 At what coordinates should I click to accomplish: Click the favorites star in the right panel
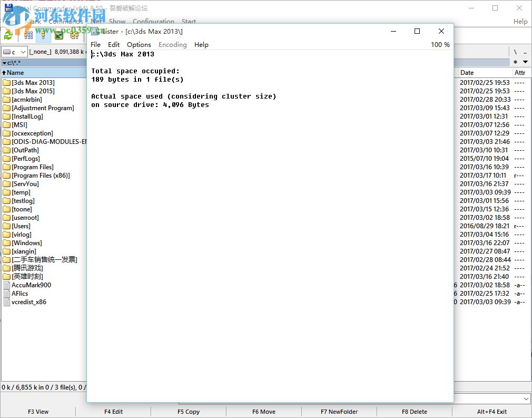(x=515, y=62)
